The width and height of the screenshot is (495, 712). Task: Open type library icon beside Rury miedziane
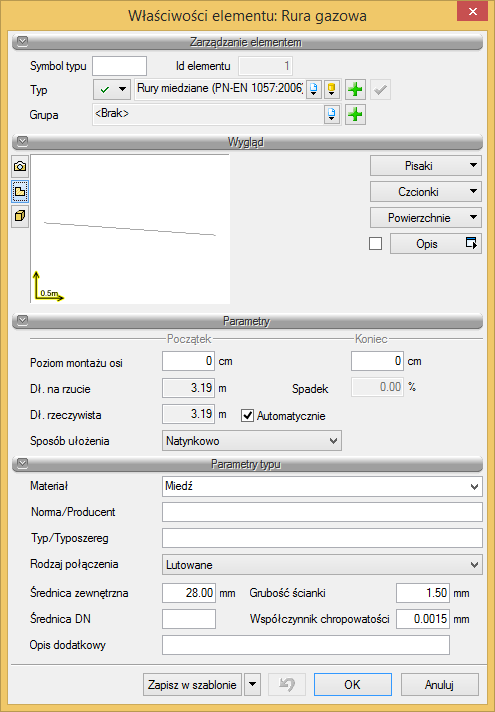pyautogui.click(x=314, y=89)
